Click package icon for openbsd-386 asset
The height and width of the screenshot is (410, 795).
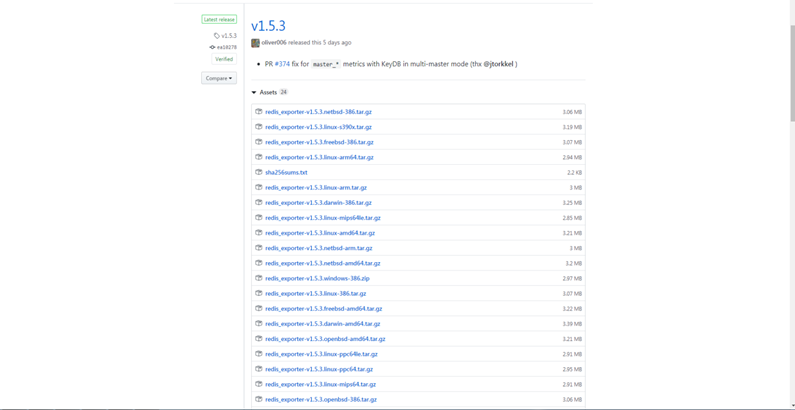[259, 400]
